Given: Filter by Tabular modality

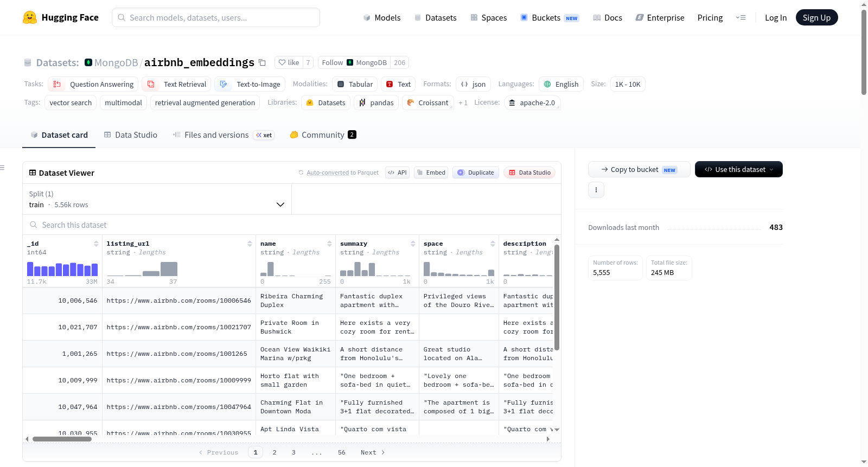Looking at the screenshot, I should 355,84.
